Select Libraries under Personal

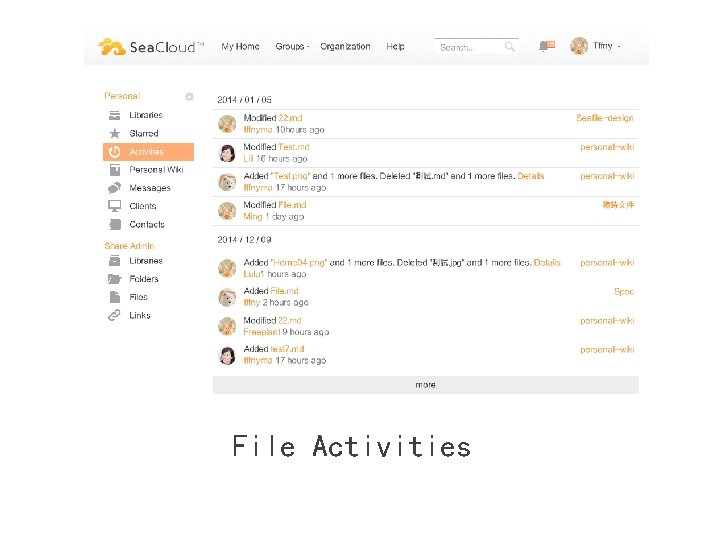click(148, 115)
